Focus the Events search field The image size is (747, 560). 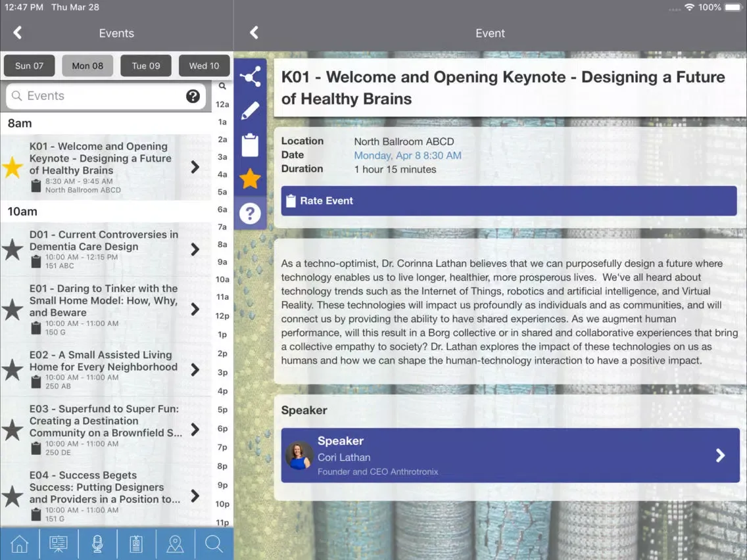(106, 96)
